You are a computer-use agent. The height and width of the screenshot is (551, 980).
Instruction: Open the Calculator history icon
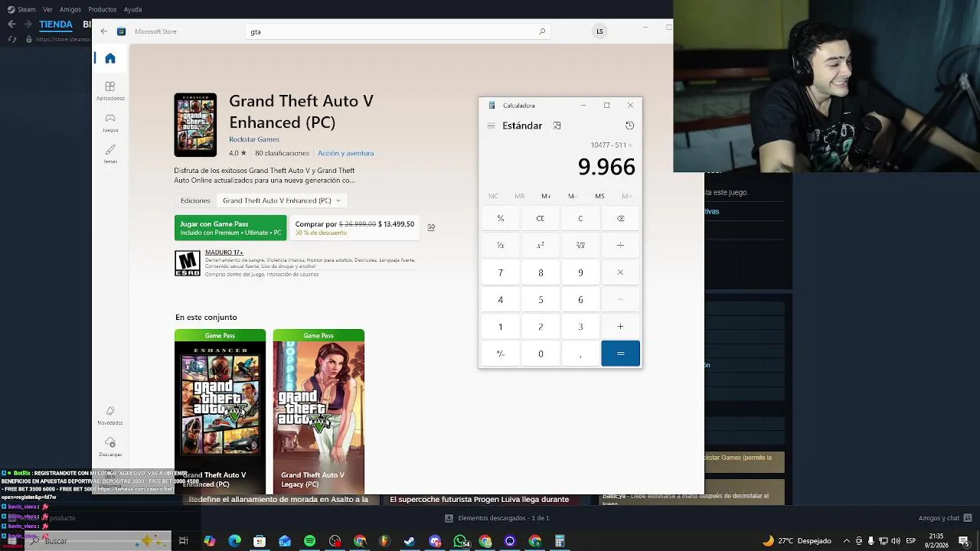click(x=629, y=126)
